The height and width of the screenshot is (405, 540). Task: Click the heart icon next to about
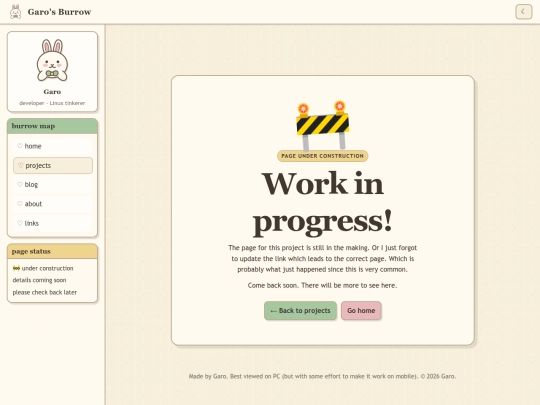20,204
